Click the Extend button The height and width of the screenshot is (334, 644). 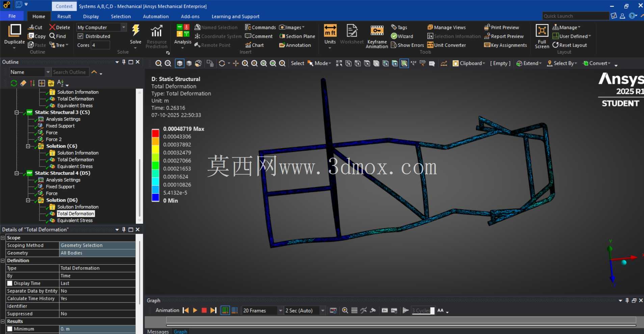pos(529,63)
